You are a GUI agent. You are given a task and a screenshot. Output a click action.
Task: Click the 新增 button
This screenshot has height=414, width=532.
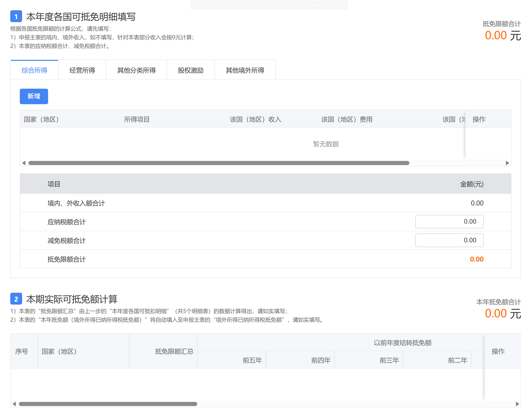tap(34, 96)
